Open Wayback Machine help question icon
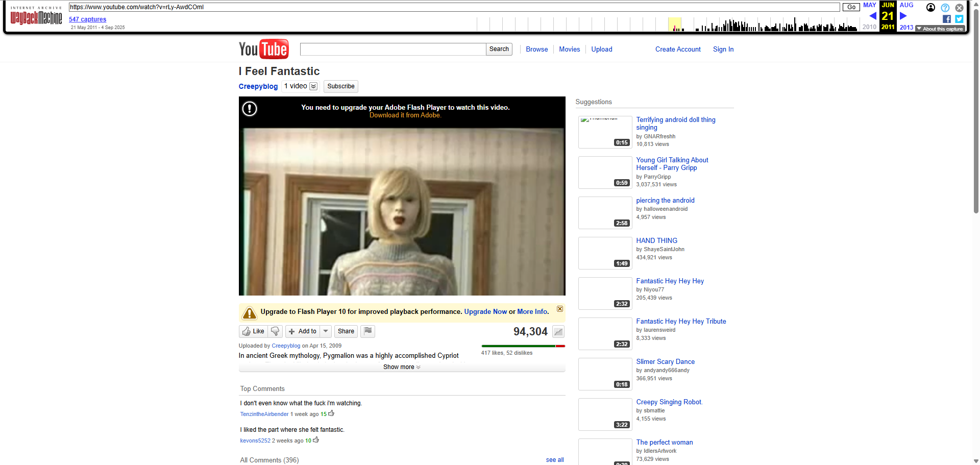 point(945,8)
